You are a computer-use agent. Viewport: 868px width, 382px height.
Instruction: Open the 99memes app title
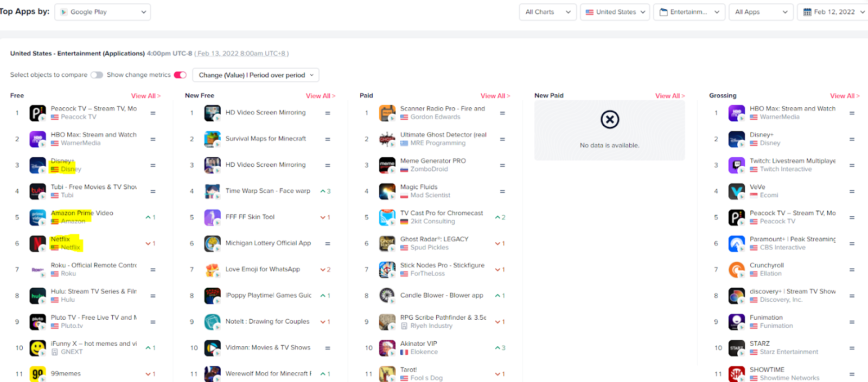click(x=66, y=373)
